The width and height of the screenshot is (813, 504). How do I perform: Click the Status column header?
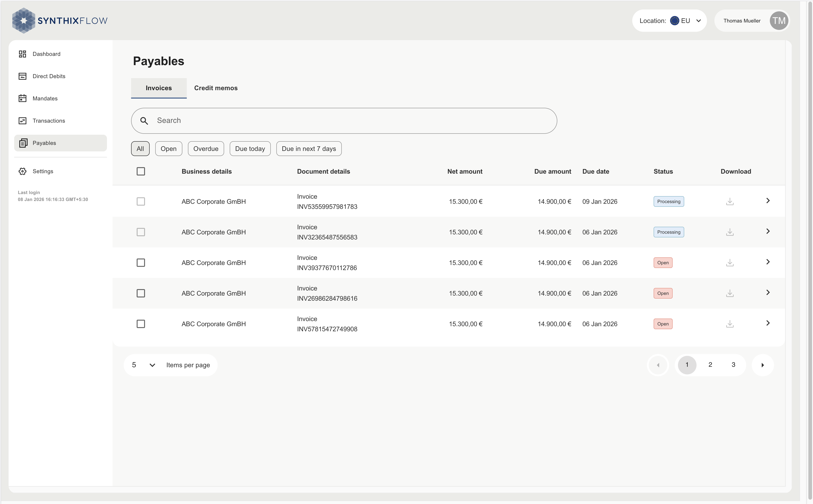663,171
